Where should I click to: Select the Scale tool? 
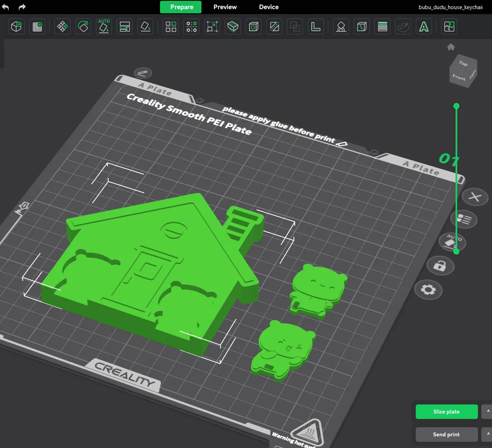click(212, 27)
